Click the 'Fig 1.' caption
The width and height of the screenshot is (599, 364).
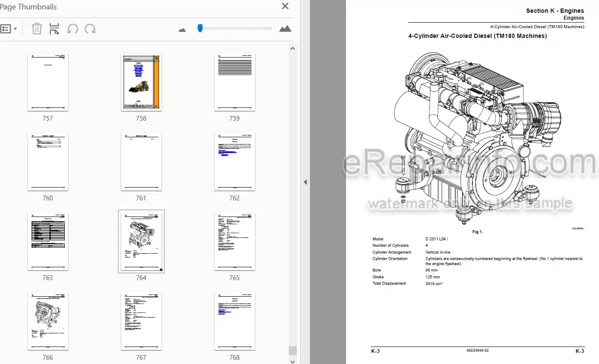pos(477,232)
